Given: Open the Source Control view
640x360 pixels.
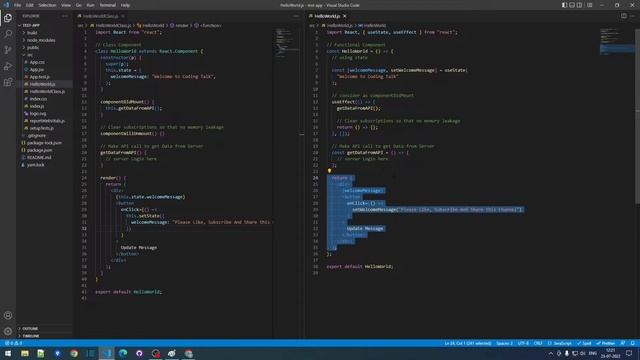Looking at the screenshot, I should pos(8,50).
